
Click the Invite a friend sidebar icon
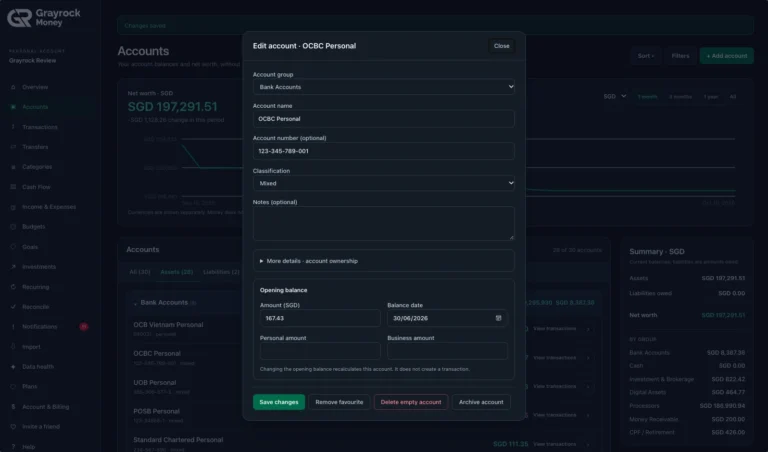click(13, 427)
